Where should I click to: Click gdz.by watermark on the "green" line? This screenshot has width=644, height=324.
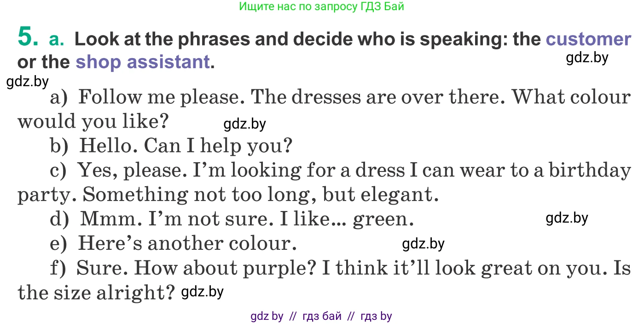click(x=567, y=218)
